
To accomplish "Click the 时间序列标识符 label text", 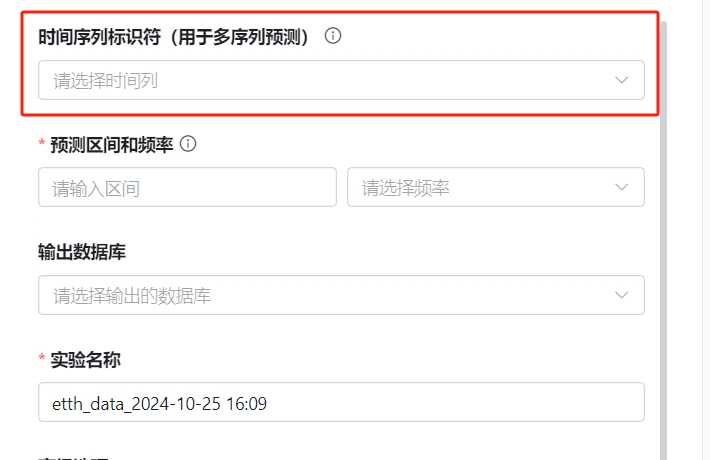I will [100, 37].
